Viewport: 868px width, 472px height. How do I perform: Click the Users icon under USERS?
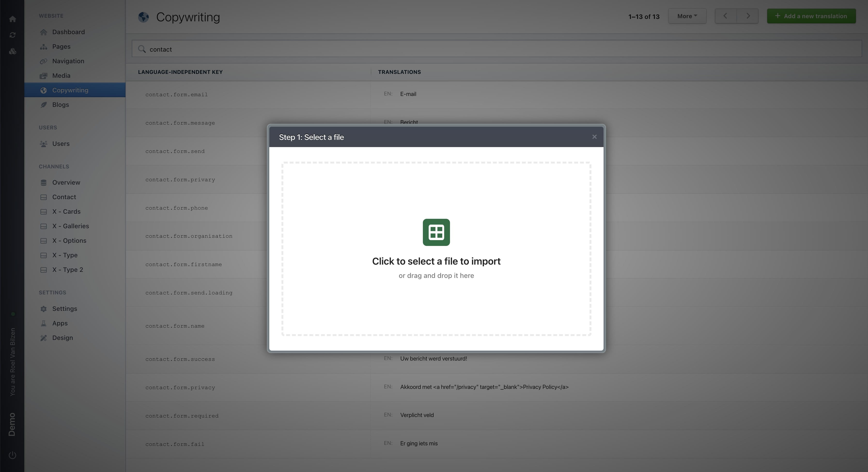(x=44, y=144)
